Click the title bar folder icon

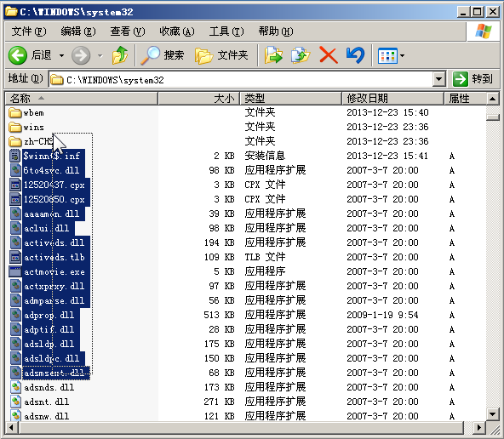(x=11, y=12)
